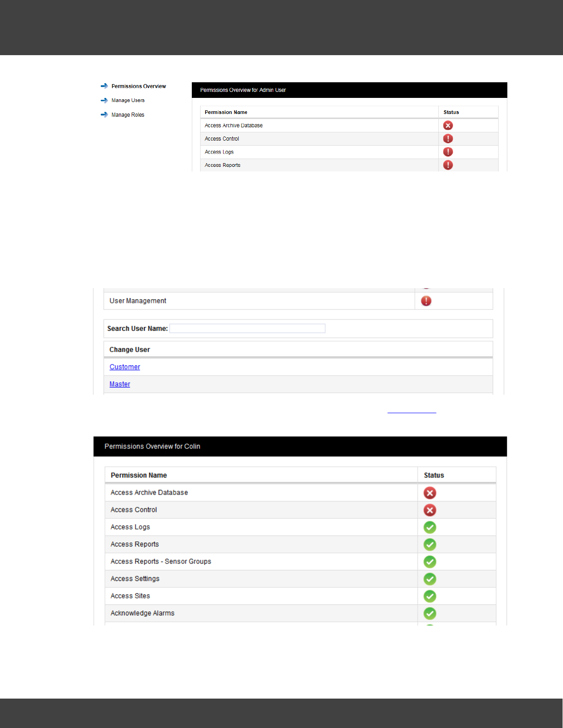The image size is (563, 728).
Task: Click the arrow icon beside Manage Users
Action: pos(104,100)
